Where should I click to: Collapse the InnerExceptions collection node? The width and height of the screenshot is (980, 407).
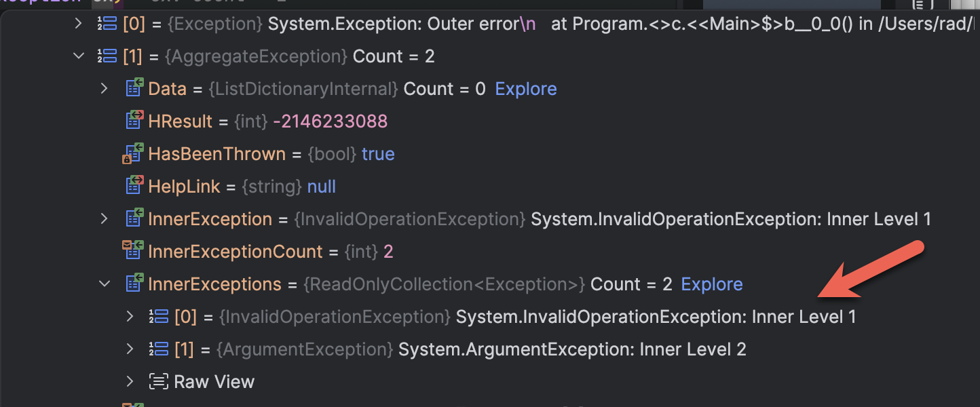(x=105, y=284)
